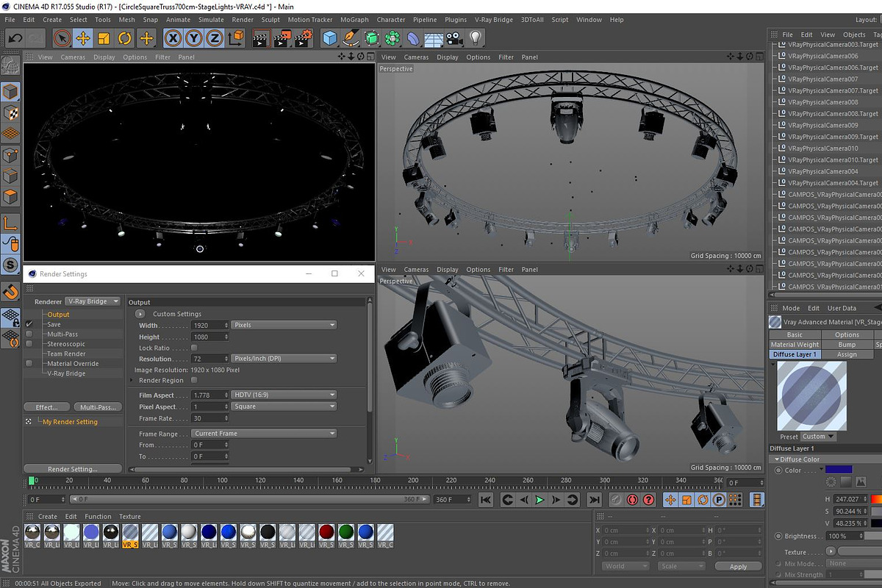Activate the Move tool in top toolbar
882x588 pixels.
tap(83, 37)
